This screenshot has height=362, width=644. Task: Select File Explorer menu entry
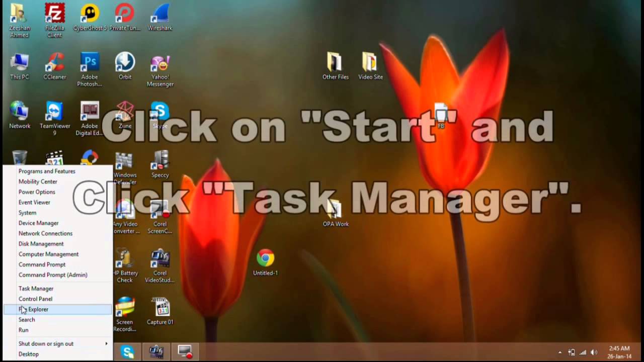point(58,309)
